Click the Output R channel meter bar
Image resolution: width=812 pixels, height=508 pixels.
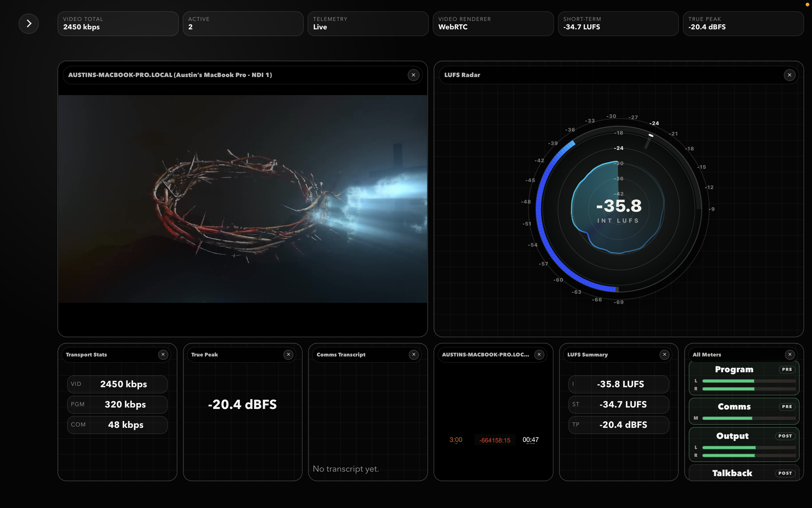click(x=749, y=456)
